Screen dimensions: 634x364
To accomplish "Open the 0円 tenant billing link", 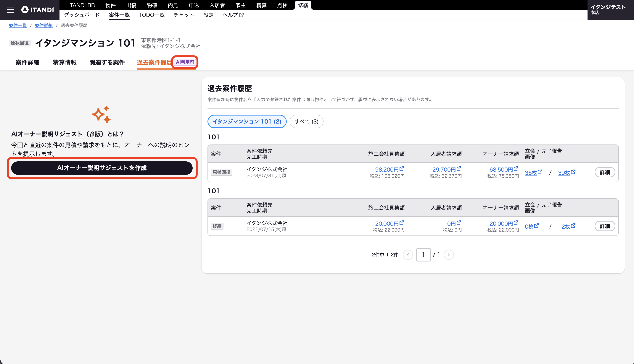I will coord(454,223).
